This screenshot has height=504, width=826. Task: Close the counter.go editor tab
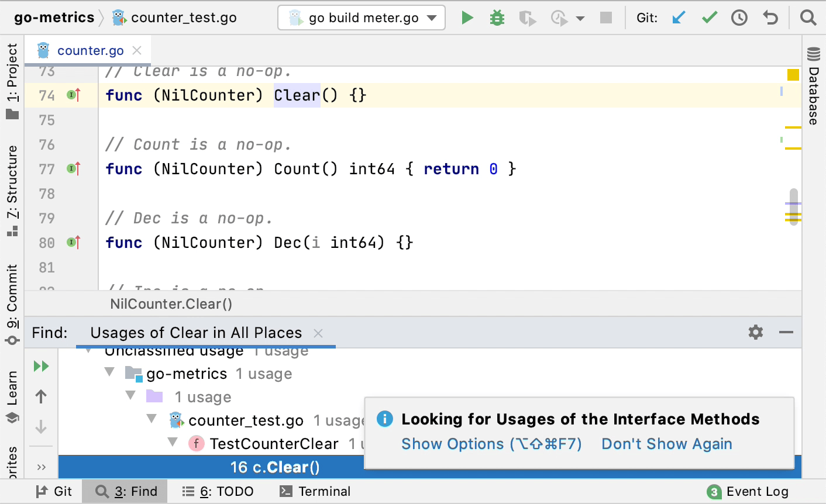pyautogui.click(x=137, y=50)
